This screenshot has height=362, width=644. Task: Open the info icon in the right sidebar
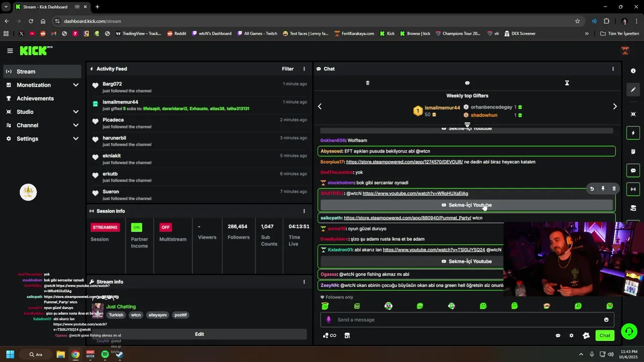click(x=633, y=71)
